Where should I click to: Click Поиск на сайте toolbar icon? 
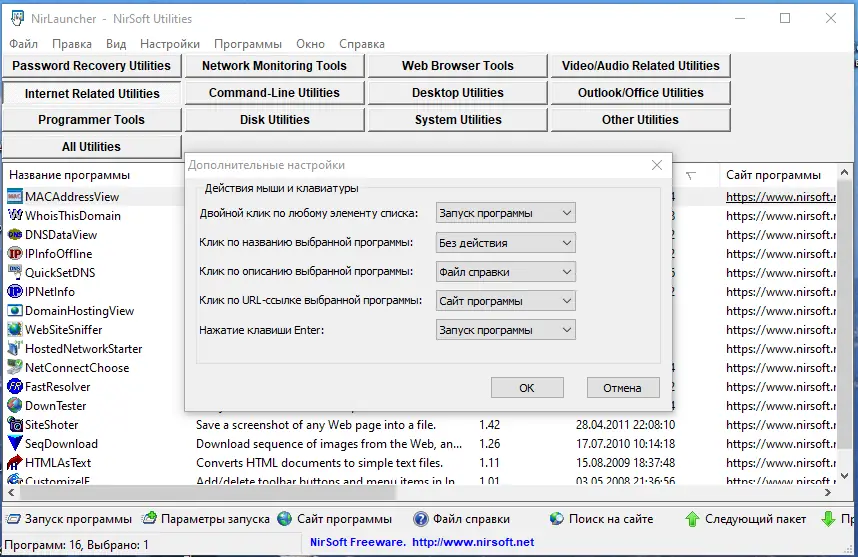coord(556,519)
